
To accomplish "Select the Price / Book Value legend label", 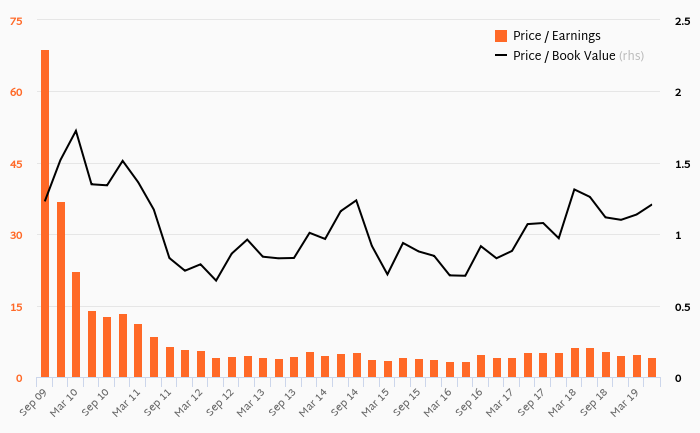I will click(x=564, y=56).
